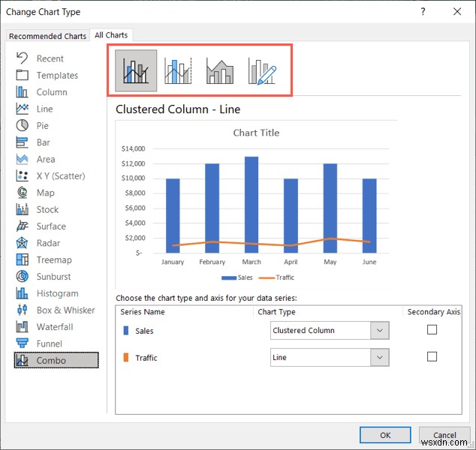
Task: Choose the Radar chart icon
Action: click(23, 242)
